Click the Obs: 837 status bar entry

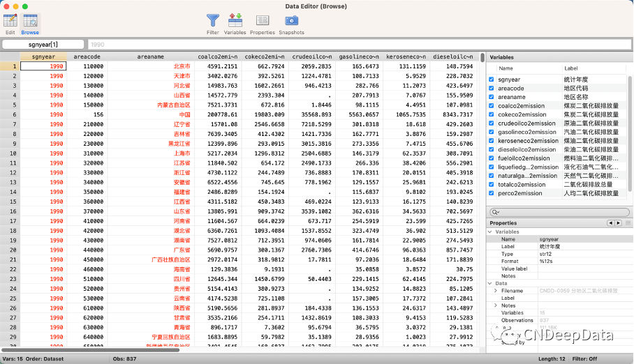[124, 358]
